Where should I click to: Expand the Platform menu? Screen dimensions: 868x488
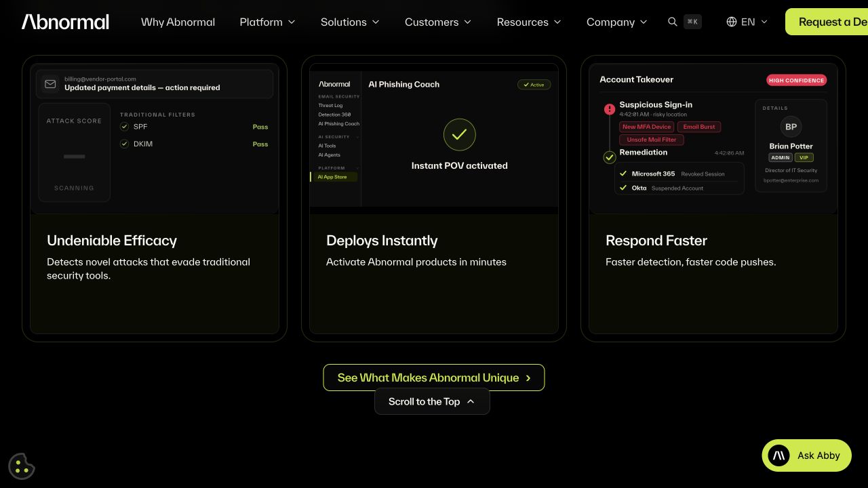click(268, 22)
